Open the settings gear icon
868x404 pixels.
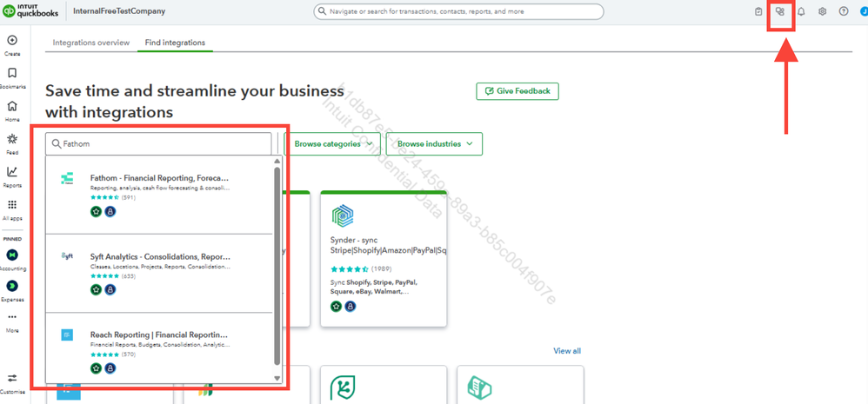point(822,11)
